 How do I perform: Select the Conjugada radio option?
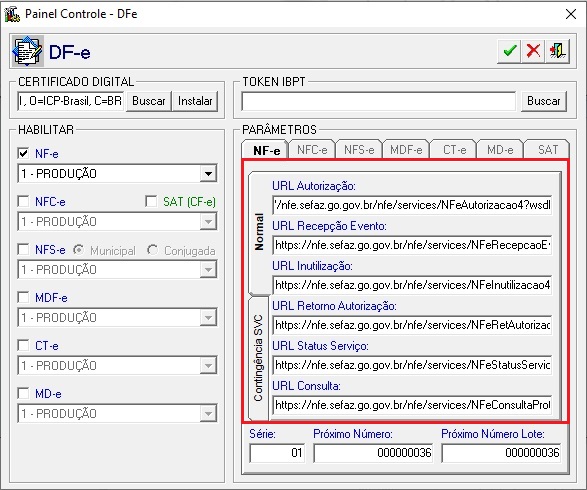click(x=152, y=250)
